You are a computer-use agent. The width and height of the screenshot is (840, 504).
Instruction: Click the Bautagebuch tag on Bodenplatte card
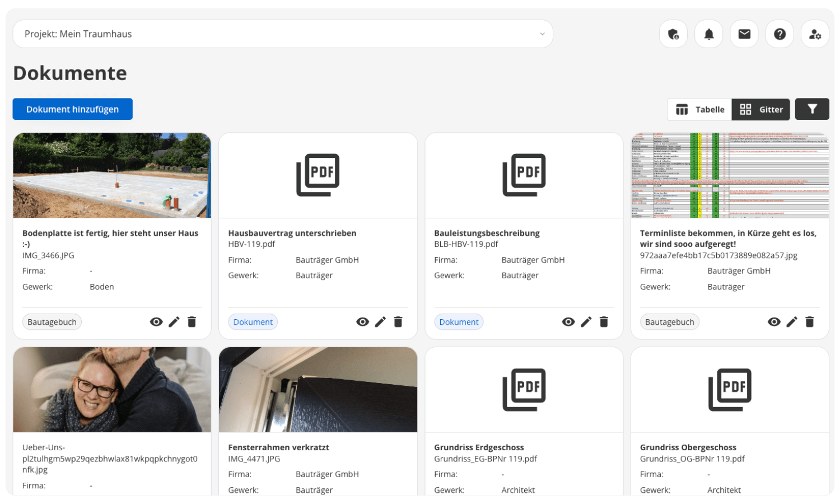pos(52,322)
